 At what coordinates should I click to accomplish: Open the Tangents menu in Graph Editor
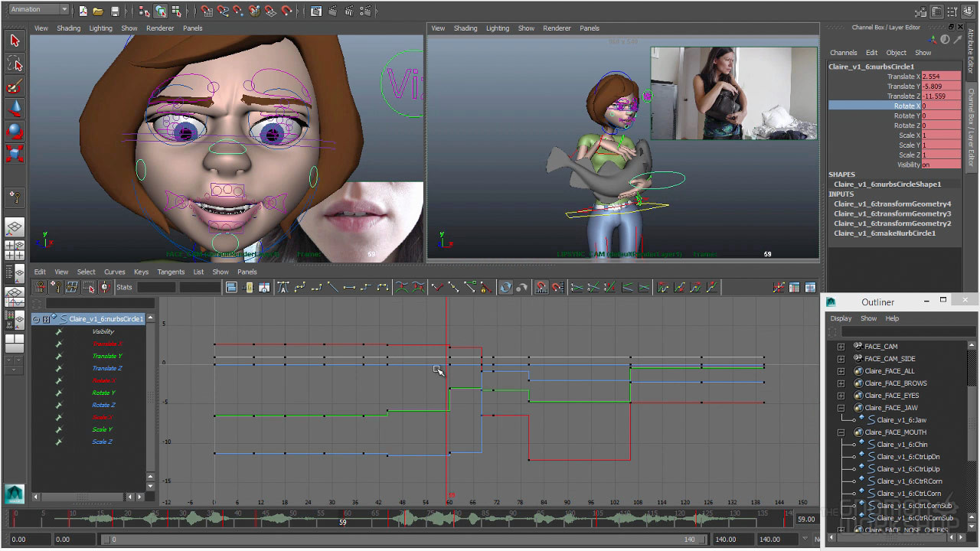point(171,272)
